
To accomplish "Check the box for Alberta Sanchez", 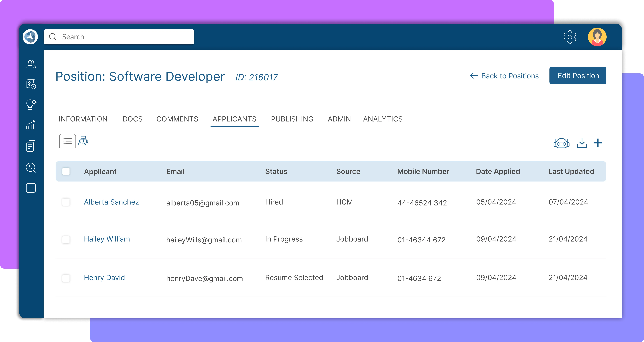I will click(66, 202).
